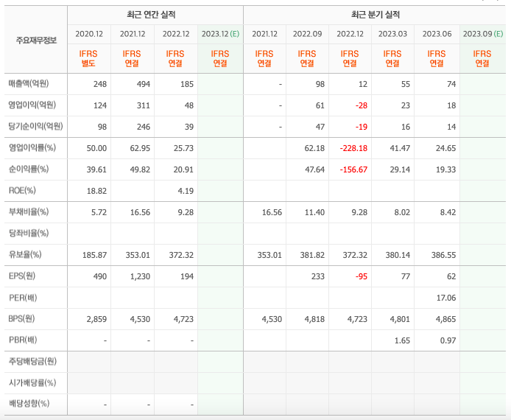This screenshot has width=511, height=420.
Task: Click the 매출액(억원) row label
Action: (x=29, y=84)
